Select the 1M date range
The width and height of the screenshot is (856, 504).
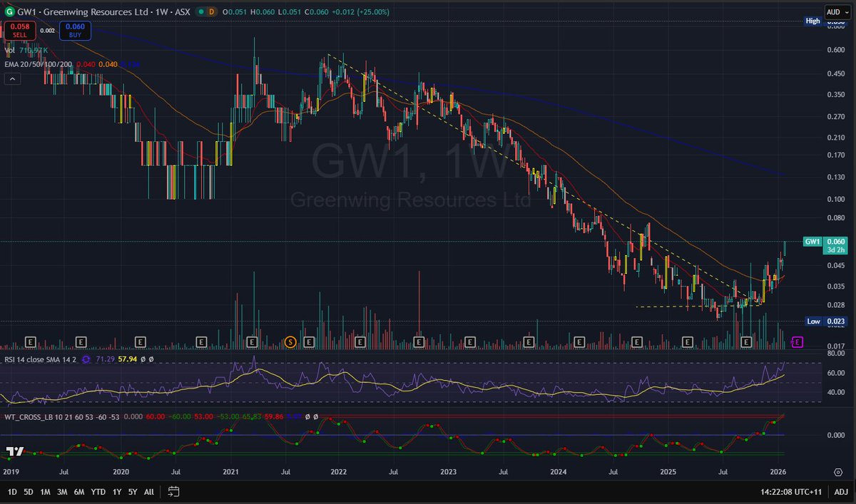(x=46, y=492)
